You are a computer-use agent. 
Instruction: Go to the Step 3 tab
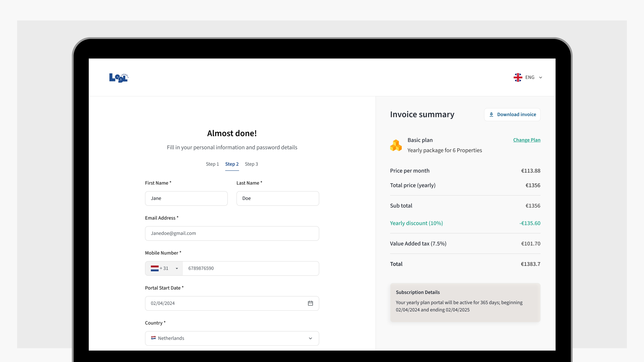tap(251, 164)
